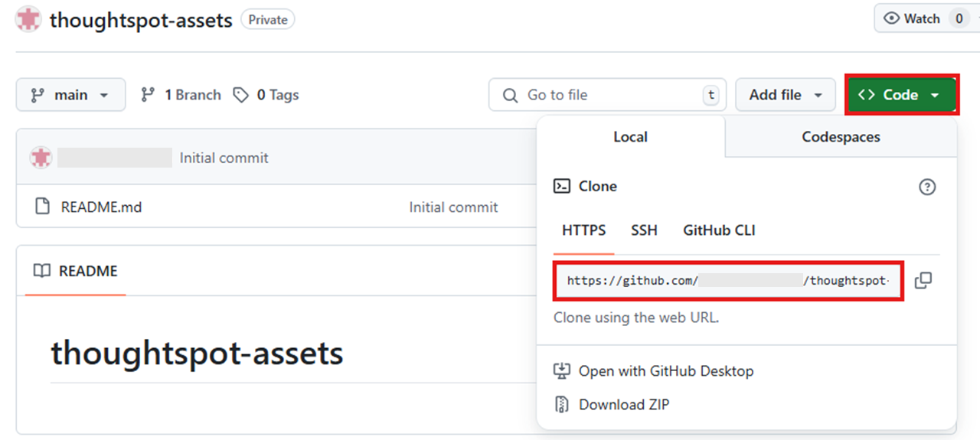This screenshot has height=440, width=980.
Task: Click the README.md file icon
Action: 43,207
